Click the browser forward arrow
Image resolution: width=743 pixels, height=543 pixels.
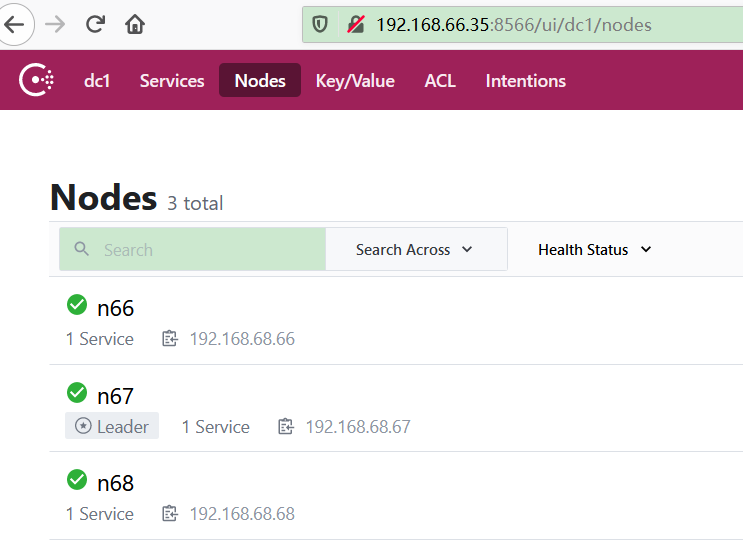coord(55,24)
